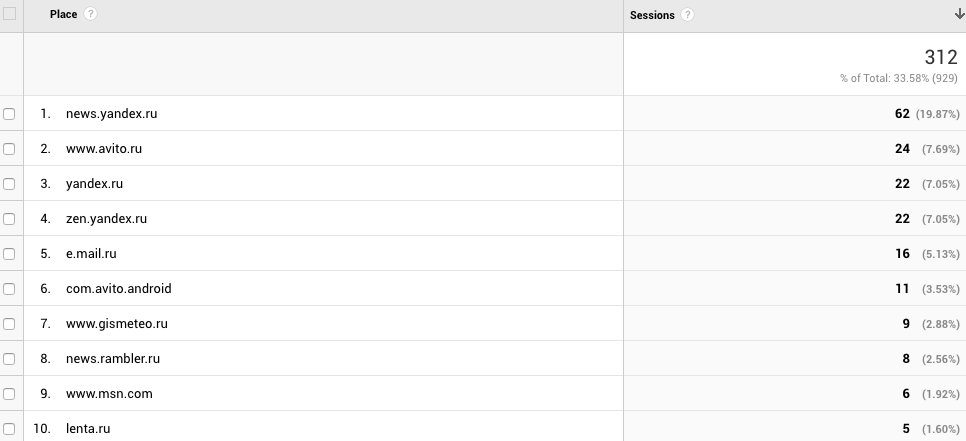Enable the zen.yandex.ru row checkbox

[x=10, y=219]
